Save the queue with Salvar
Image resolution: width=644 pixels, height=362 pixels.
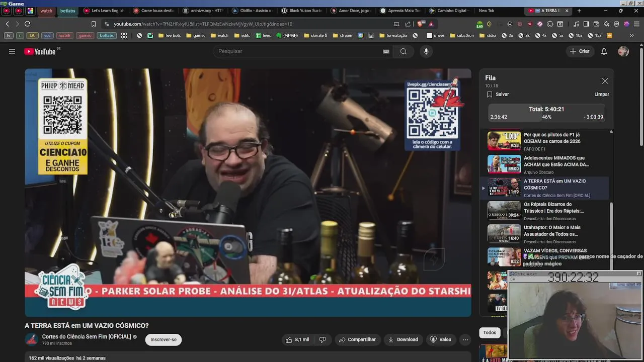pos(498,94)
